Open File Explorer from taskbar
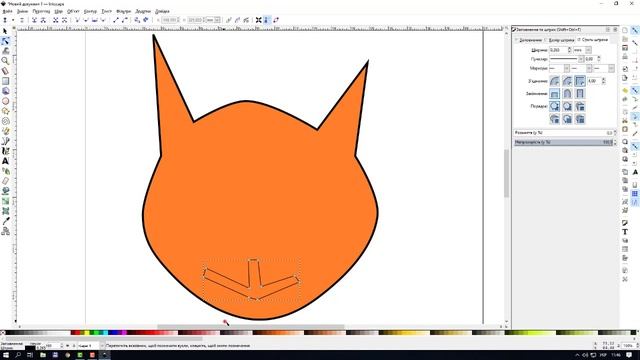 tap(42, 355)
